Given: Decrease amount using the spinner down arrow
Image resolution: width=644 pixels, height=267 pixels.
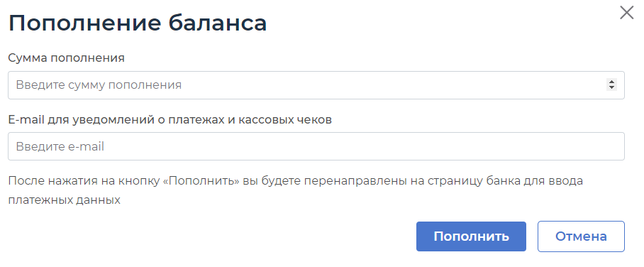Looking at the screenshot, I should click(x=611, y=87).
